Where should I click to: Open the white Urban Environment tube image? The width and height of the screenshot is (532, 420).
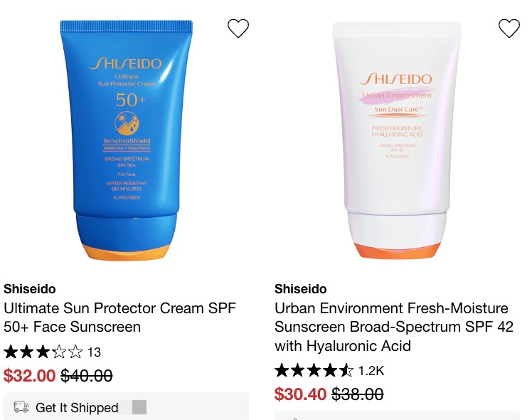pos(397,140)
